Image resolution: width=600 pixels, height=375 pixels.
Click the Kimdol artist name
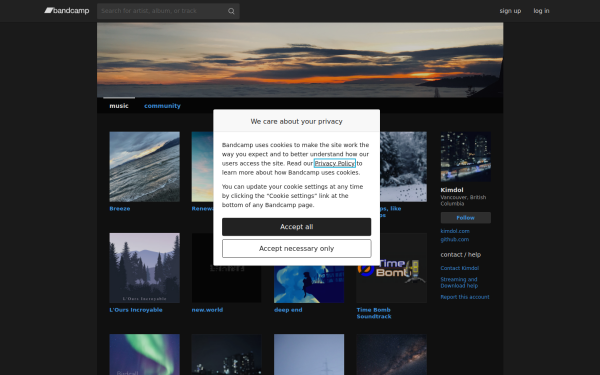click(452, 190)
